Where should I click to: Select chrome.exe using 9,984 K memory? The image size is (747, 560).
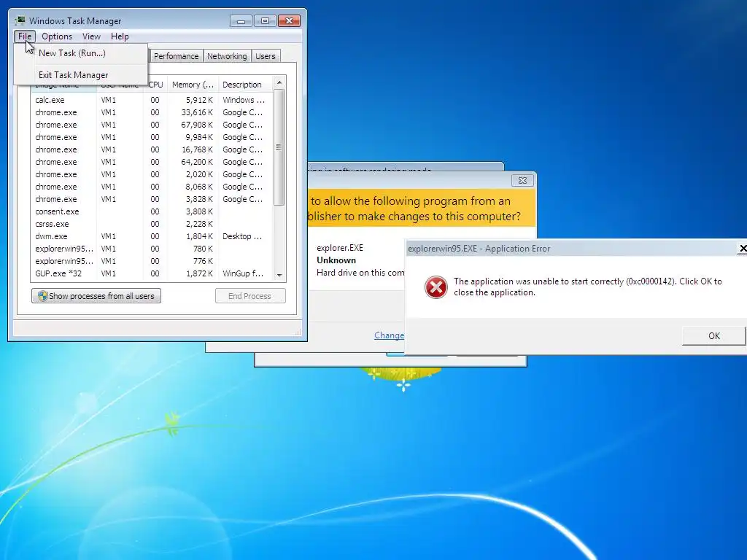(152, 137)
